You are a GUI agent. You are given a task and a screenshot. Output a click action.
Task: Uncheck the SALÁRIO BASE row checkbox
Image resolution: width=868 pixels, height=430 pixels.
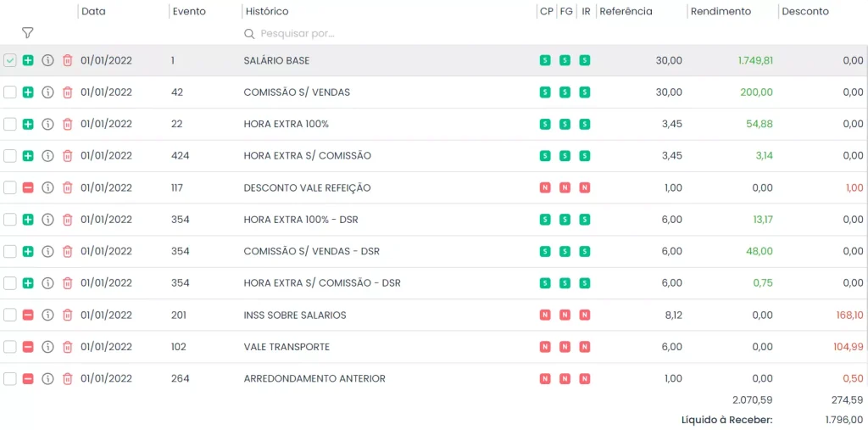pyautogui.click(x=10, y=60)
